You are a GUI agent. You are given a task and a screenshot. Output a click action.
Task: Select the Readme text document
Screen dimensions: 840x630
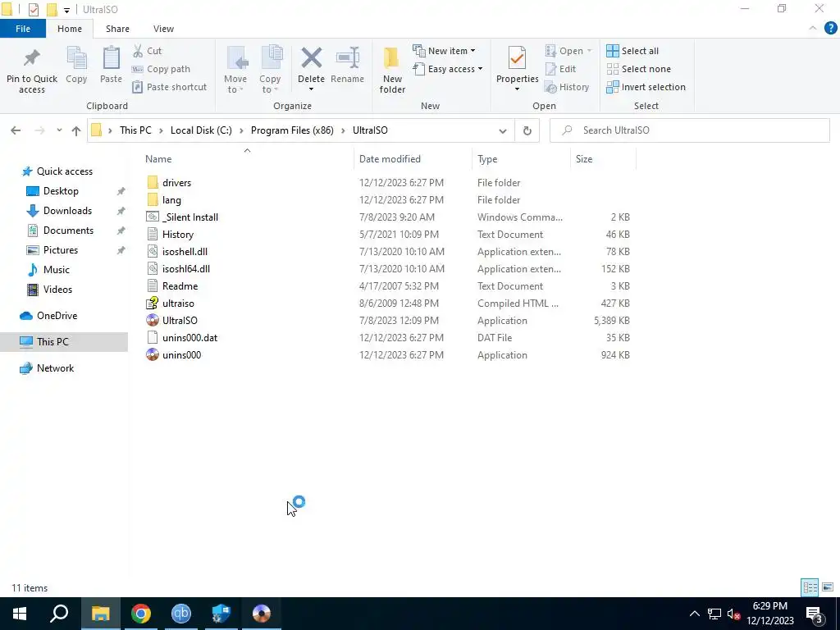(180, 286)
